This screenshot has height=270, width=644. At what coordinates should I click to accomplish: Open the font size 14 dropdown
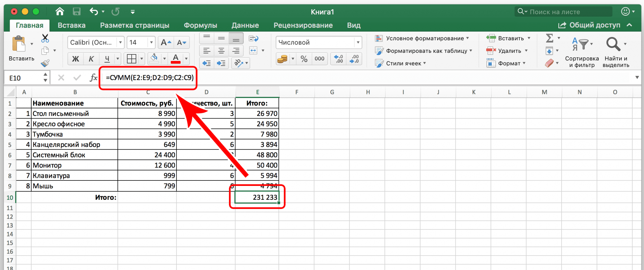[151, 42]
